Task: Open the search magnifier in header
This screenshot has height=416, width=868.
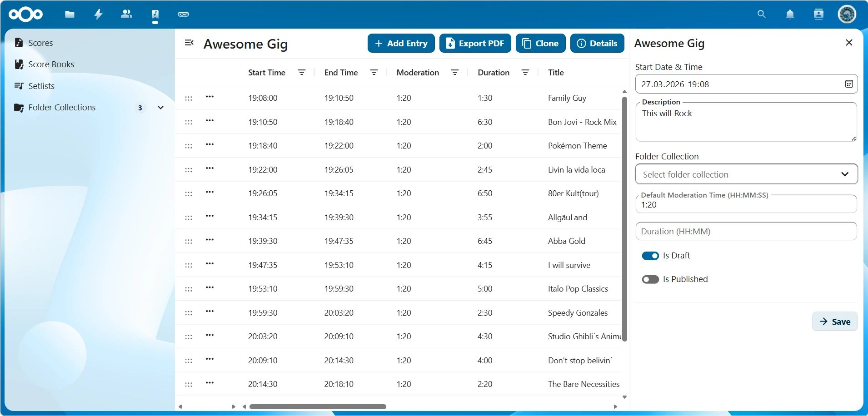Action: coord(762,15)
